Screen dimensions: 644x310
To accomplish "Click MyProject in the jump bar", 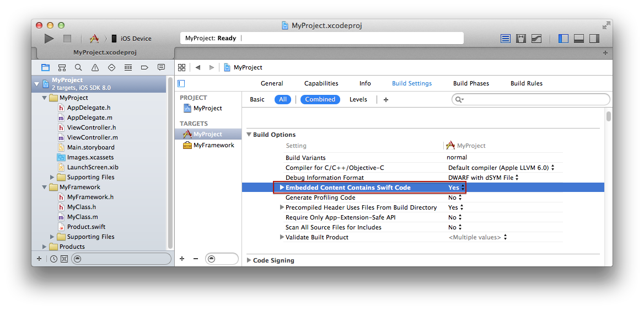I will click(243, 67).
